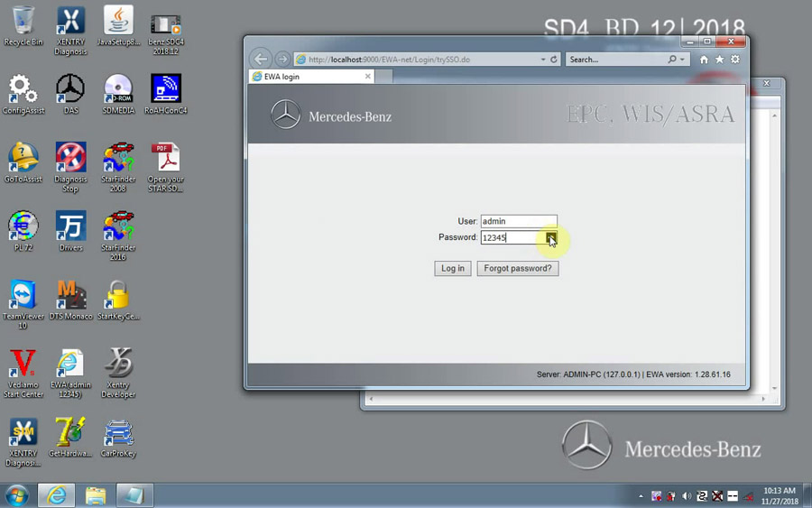Open the volume speaker tray icon
812x508 pixels.
coord(687,496)
